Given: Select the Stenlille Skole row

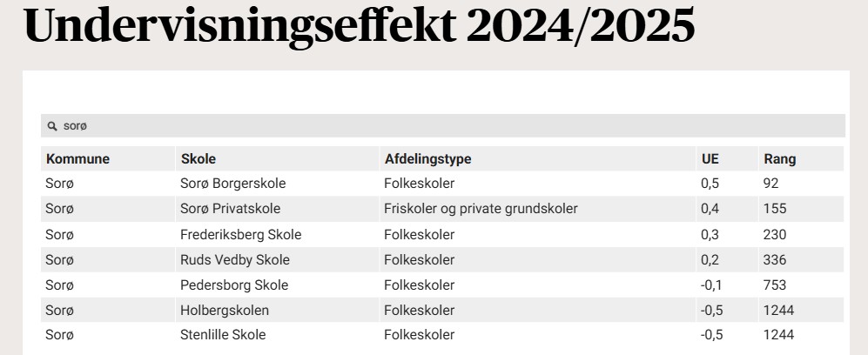Looking at the screenshot, I should pyautogui.click(x=223, y=335).
